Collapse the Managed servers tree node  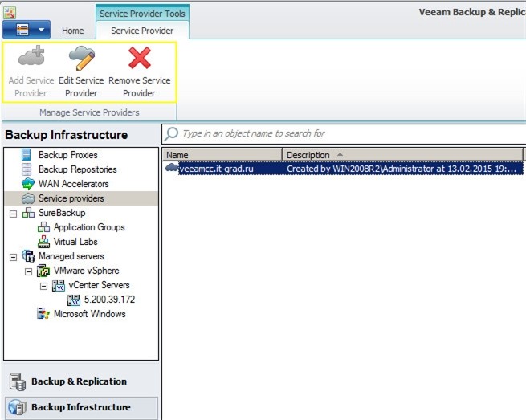tap(13, 257)
